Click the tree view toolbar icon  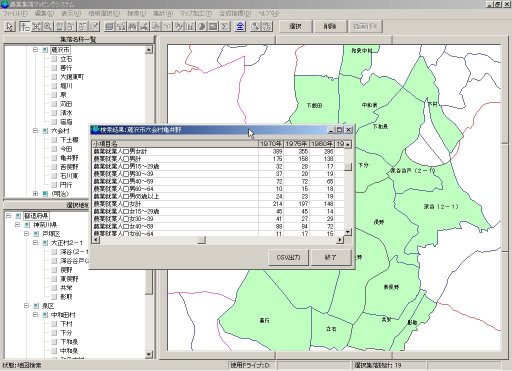[x=25, y=26]
